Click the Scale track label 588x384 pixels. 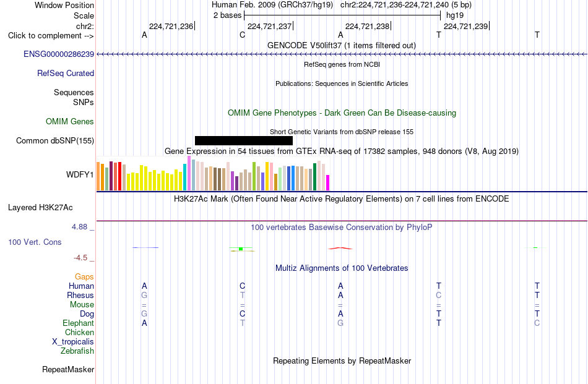pyautogui.click(x=84, y=16)
